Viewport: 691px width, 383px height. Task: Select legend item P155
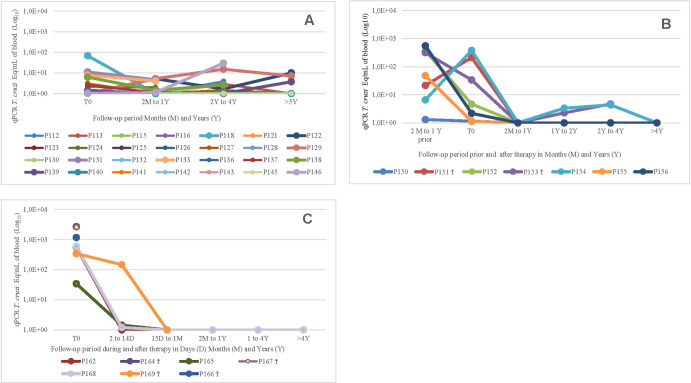point(610,172)
